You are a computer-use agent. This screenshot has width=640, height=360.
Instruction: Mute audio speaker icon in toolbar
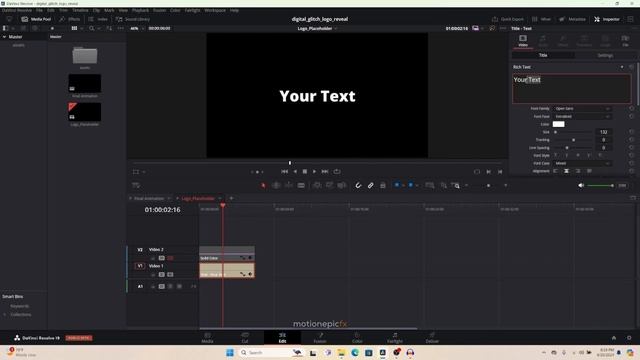[x=581, y=185]
